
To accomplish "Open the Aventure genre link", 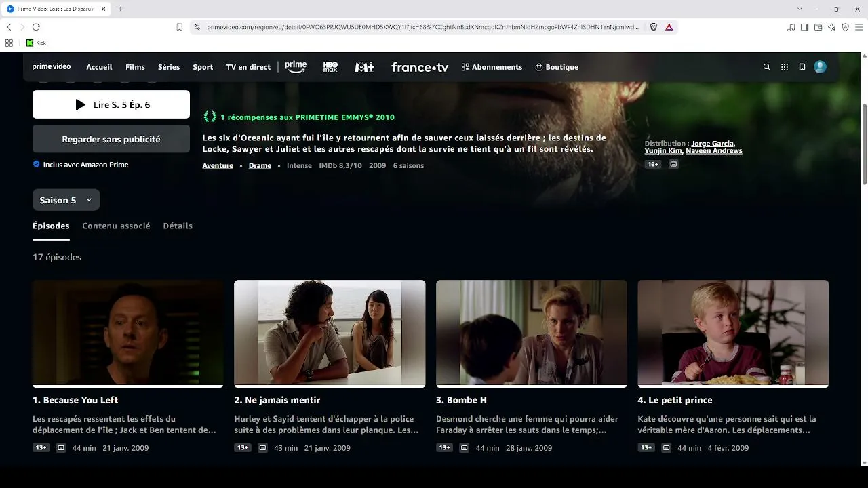I will (218, 165).
